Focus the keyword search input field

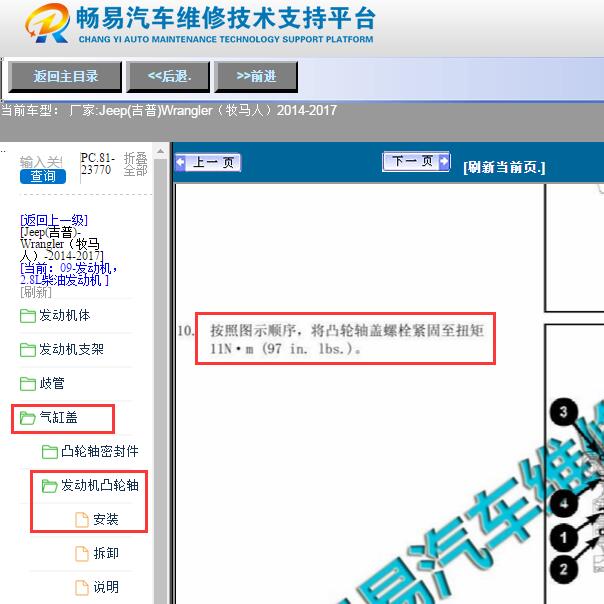click(41, 161)
